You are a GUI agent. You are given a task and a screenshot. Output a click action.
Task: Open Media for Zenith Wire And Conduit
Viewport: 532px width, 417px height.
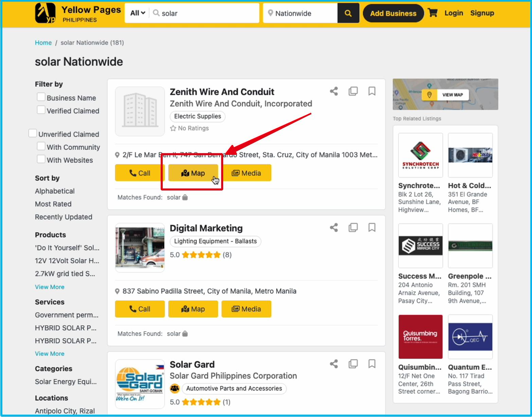[x=246, y=173]
